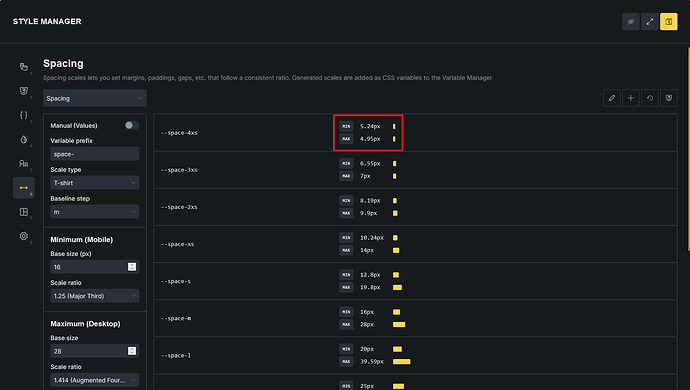Open Minimum scale ratio 1.25 Major Third dropdown
The image size is (690, 390).
click(x=95, y=296)
